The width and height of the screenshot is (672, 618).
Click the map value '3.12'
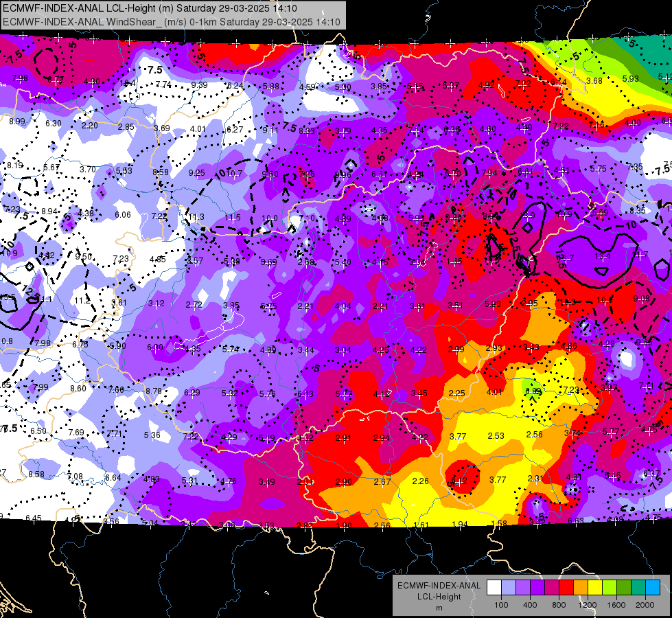point(157,304)
